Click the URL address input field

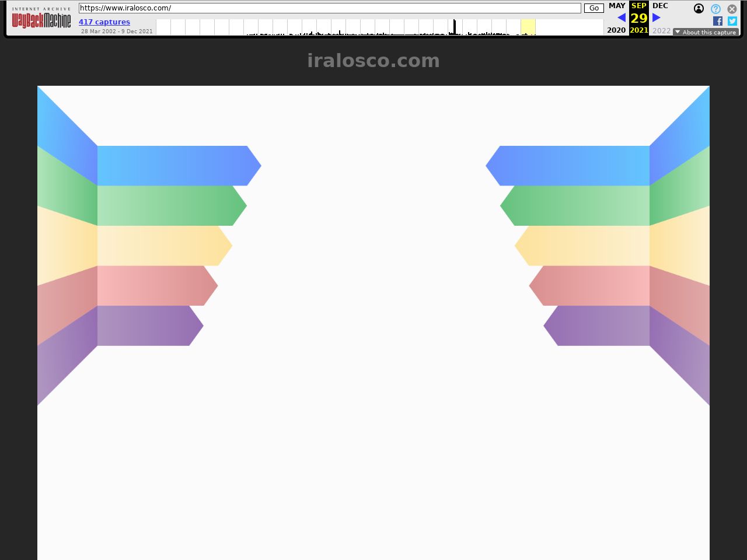click(x=330, y=8)
